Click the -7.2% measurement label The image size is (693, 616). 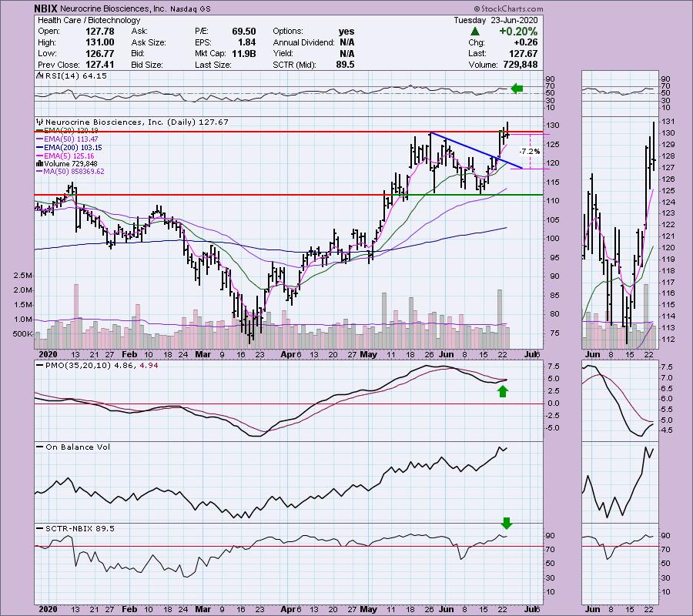(x=530, y=151)
